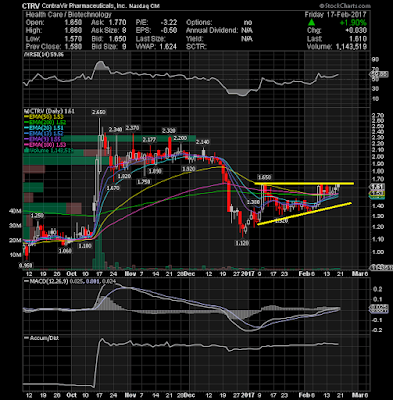Select the 1.650 resistance price label

point(264,177)
